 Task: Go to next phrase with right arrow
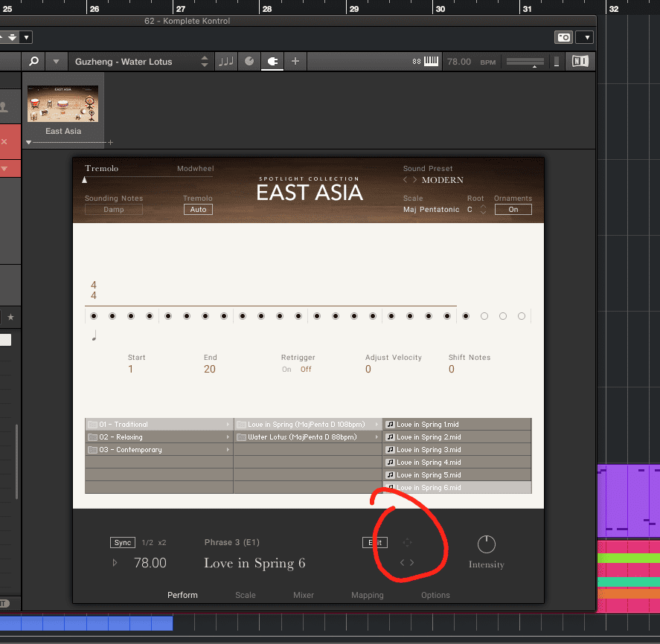point(411,563)
